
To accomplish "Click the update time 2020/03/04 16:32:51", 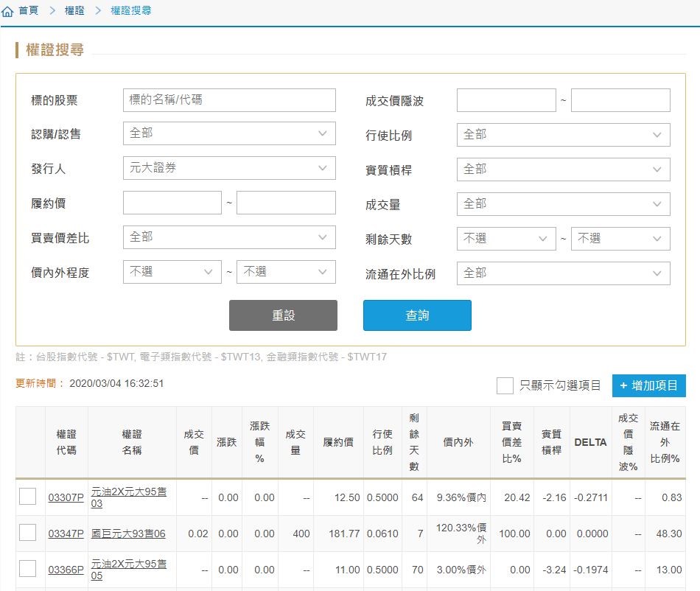I will tap(116, 383).
